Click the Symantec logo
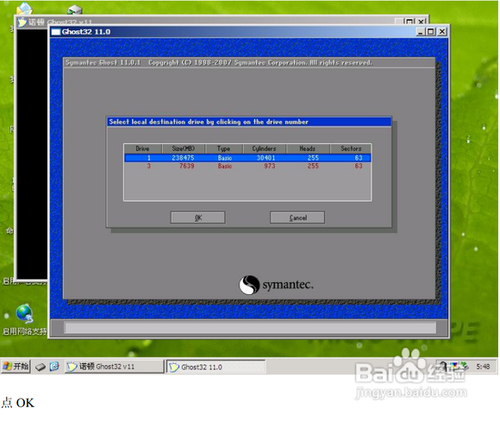 (x=276, y=285)
